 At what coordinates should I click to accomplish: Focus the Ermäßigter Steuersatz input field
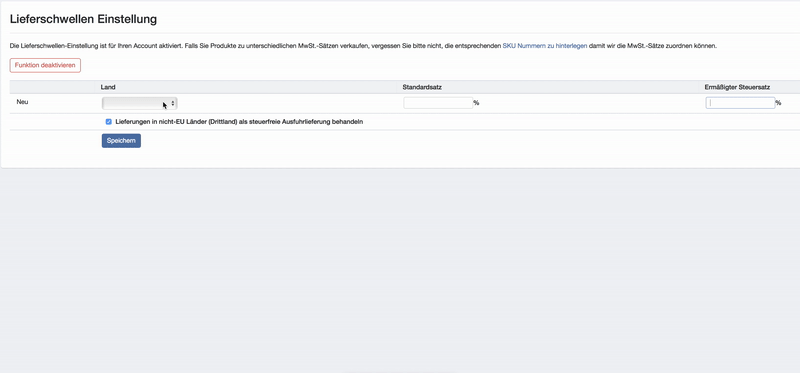tap(740, 103)
